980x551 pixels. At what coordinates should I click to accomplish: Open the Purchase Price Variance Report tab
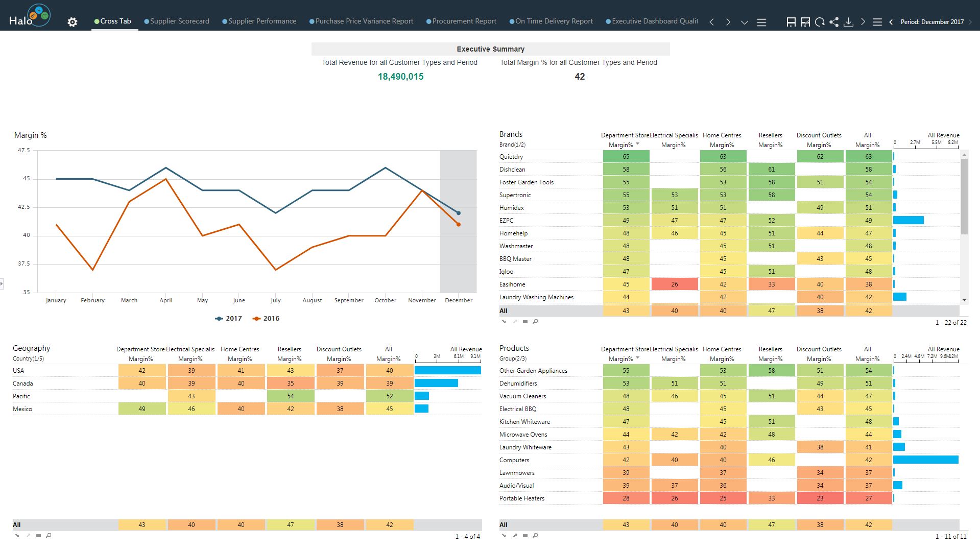click(x=361, y=21)
